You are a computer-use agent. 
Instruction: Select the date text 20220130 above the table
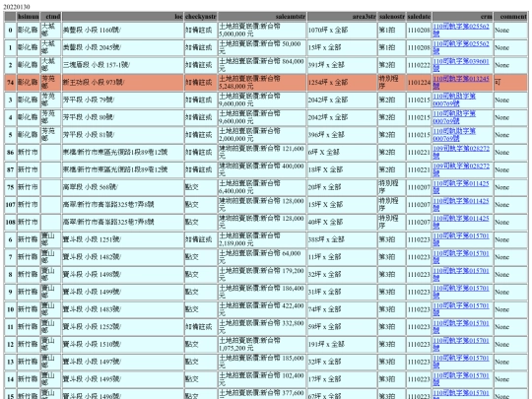pos(17,7)
